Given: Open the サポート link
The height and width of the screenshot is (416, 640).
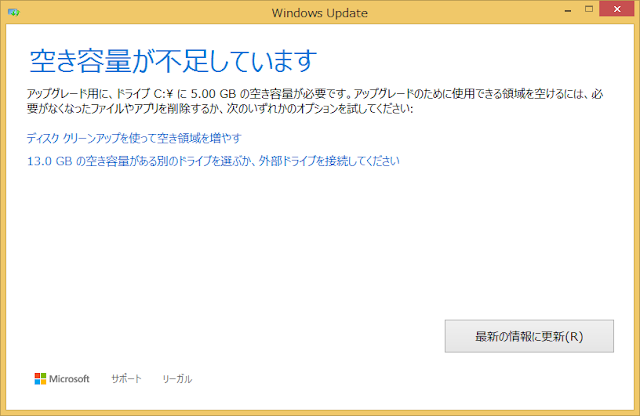Looking at the screenshot, I should 126,379.
